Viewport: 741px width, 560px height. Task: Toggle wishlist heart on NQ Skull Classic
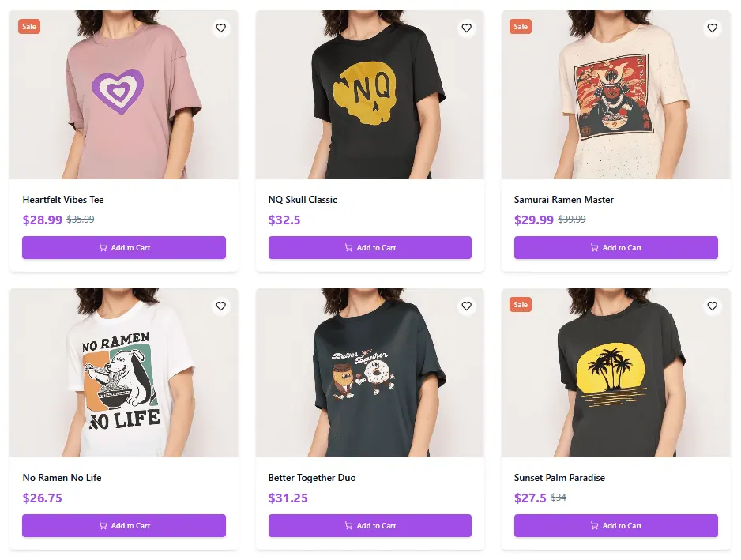467,28
